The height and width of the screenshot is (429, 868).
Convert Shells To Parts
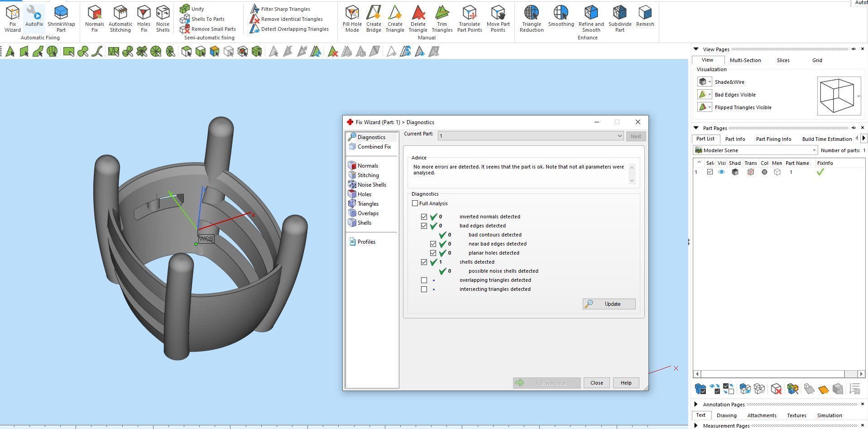[x=202, y=19]
